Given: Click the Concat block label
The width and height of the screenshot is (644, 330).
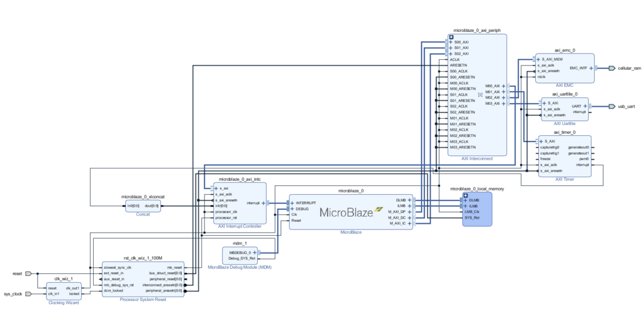Looking at the screenshot, I should tap(143, 214).
